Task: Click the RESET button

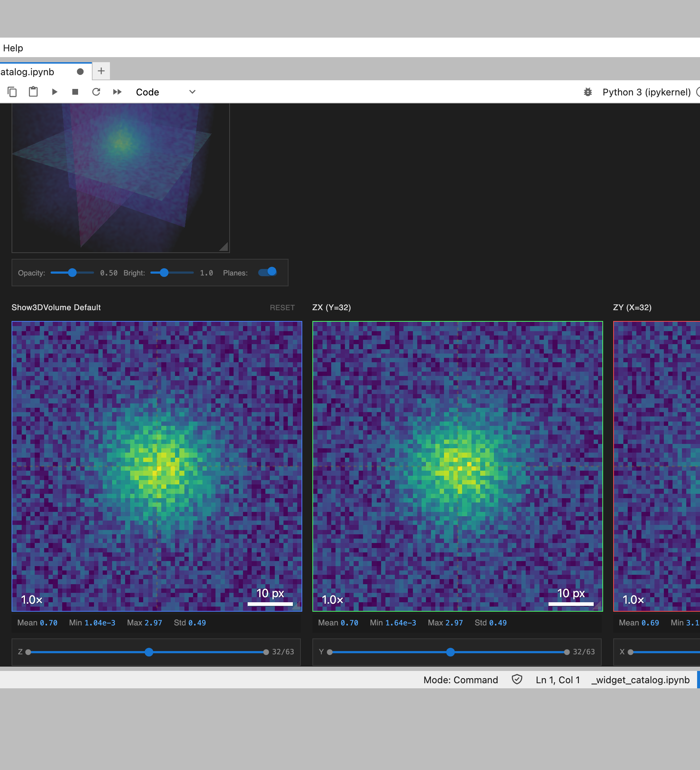Action: [282, 308]
